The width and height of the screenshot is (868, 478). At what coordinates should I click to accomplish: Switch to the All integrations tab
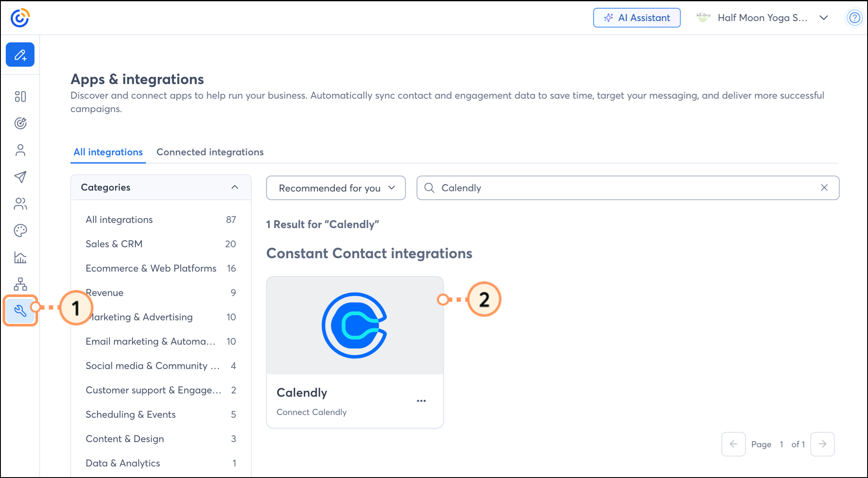[108, 152]
